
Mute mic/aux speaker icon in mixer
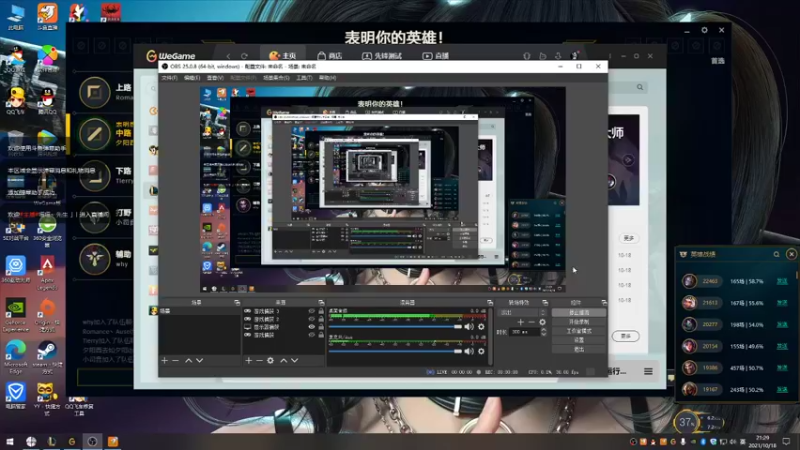(469, 351)
